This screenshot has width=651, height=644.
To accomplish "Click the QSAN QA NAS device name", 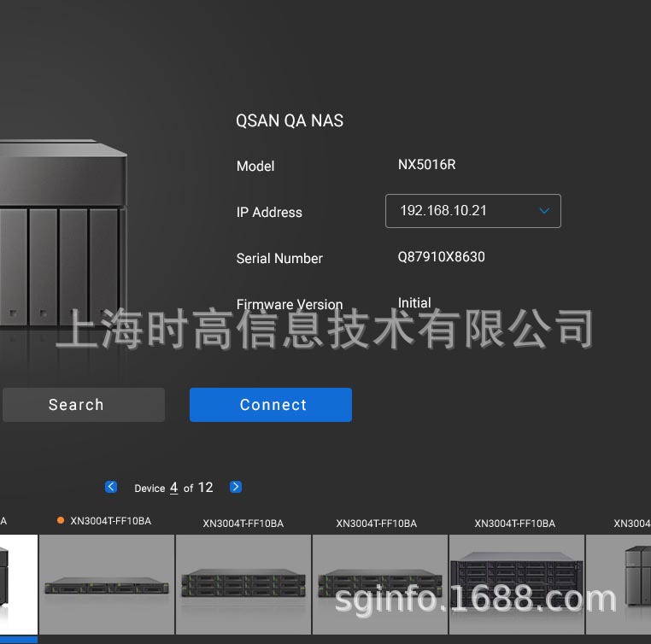I will pyautogui.click(x=290, y=120).
